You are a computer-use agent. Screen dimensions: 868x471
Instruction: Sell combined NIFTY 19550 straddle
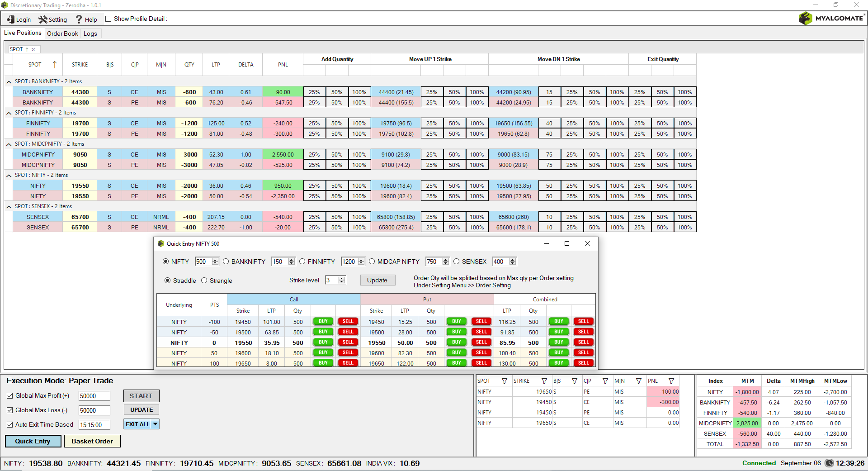[584, 343]
